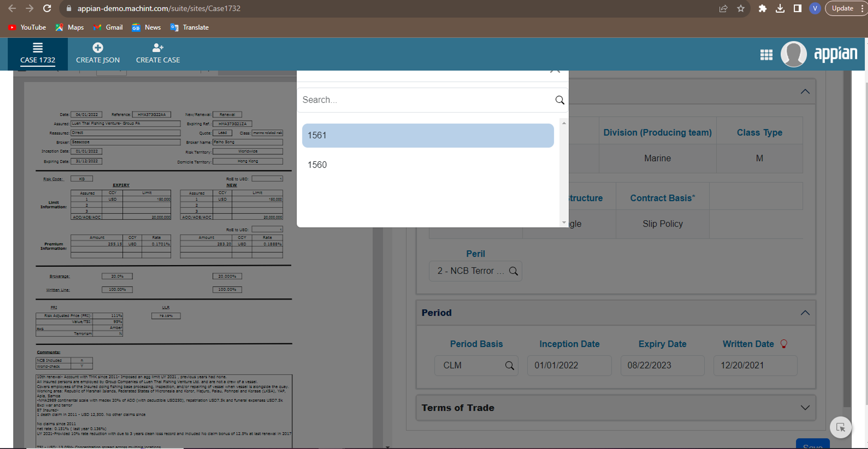Open the Gmail bookmark

pos(108,27)
